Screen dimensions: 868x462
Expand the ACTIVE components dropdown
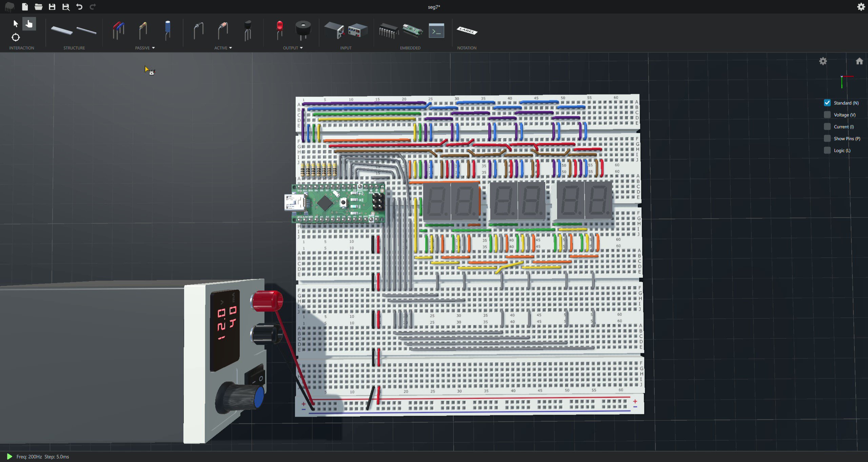[223, 48]
